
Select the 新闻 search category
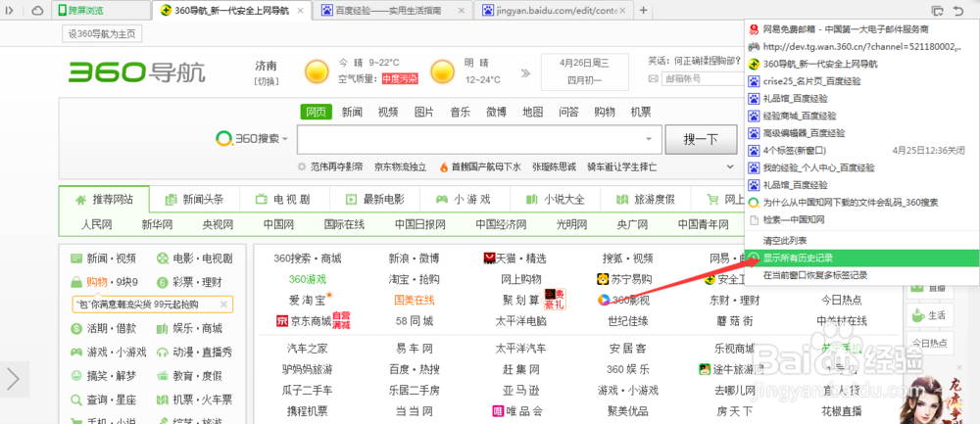click(x=352, y=112)
